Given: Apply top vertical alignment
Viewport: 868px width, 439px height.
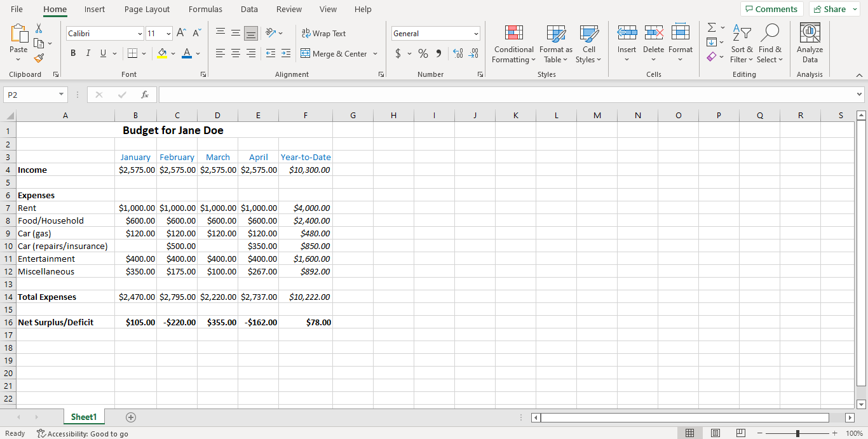Looking at the screenshot, I should coord(220,33).
